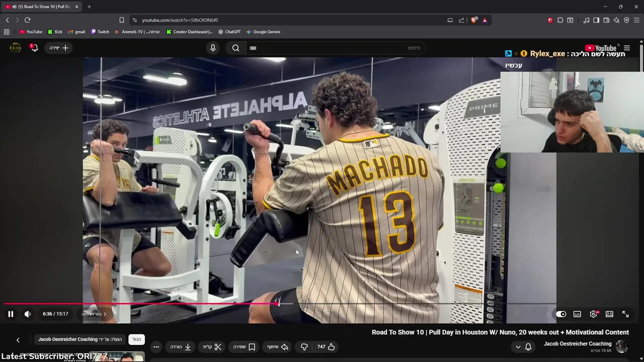644x362 pixels.
Task: Enter full screen mode
Action: coord(625,314)
